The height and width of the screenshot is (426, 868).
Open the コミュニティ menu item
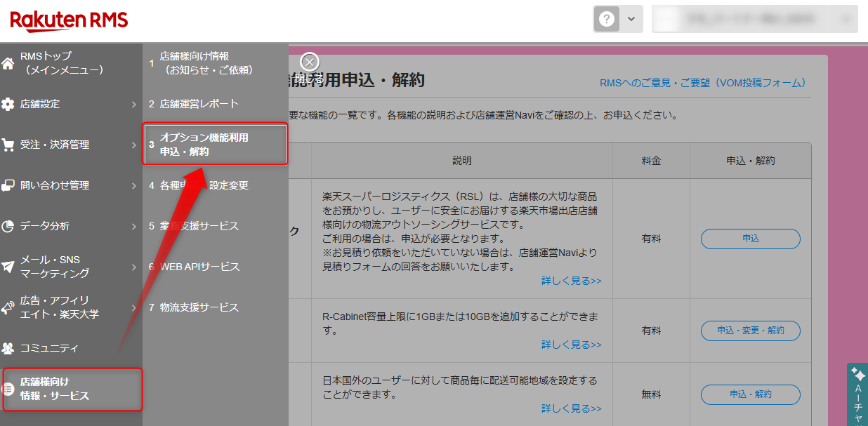[x=71, y=348]
